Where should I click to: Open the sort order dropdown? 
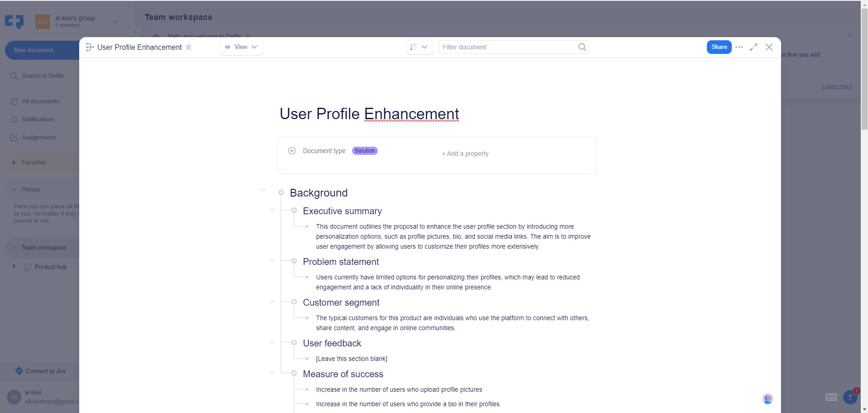point(419,47)
